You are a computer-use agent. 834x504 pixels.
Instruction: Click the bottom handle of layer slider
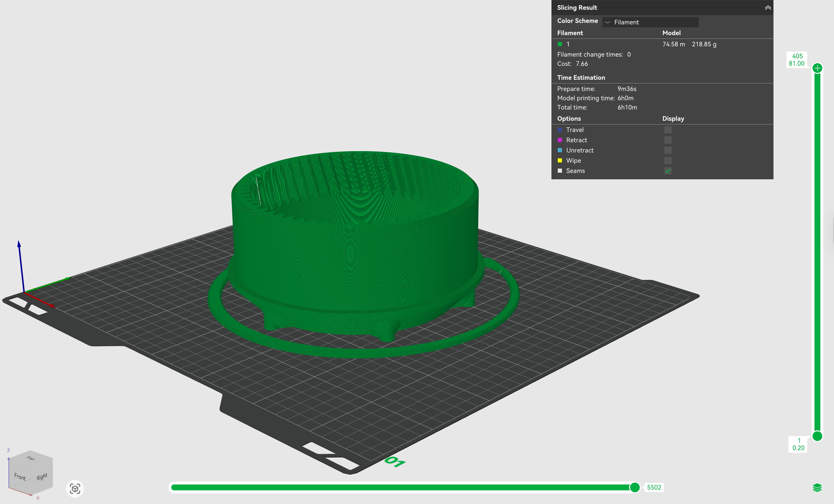(817, 436)
